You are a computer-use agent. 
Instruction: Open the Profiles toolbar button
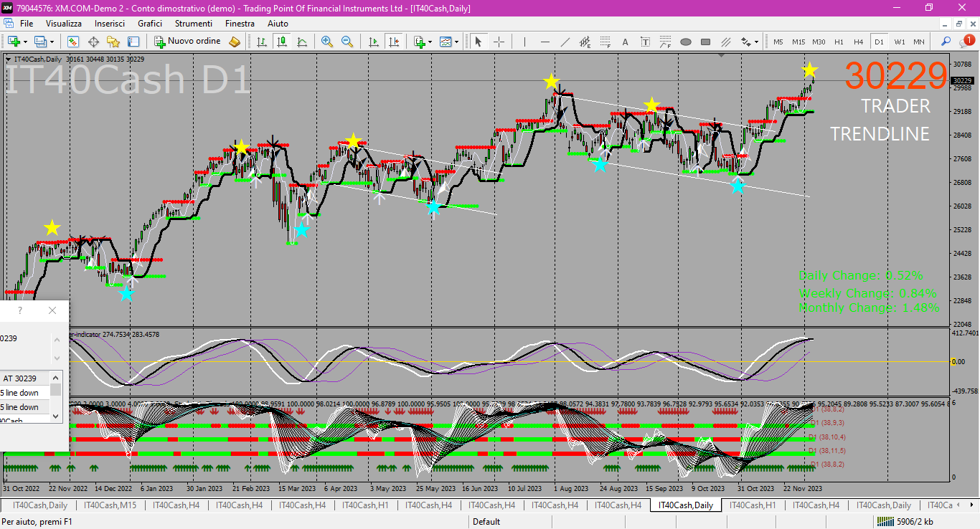click(x=40, y=42)
